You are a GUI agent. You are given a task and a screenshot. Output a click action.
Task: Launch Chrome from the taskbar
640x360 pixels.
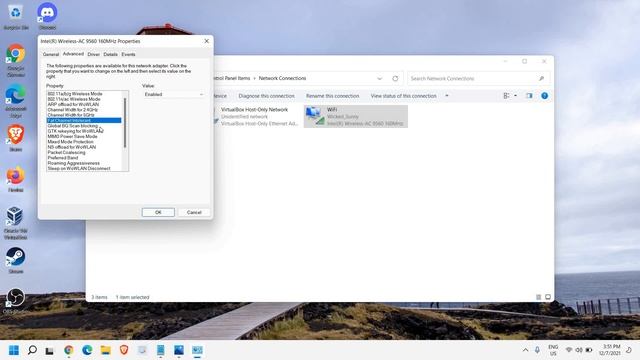pyautogui.click(x=69, y=350)
